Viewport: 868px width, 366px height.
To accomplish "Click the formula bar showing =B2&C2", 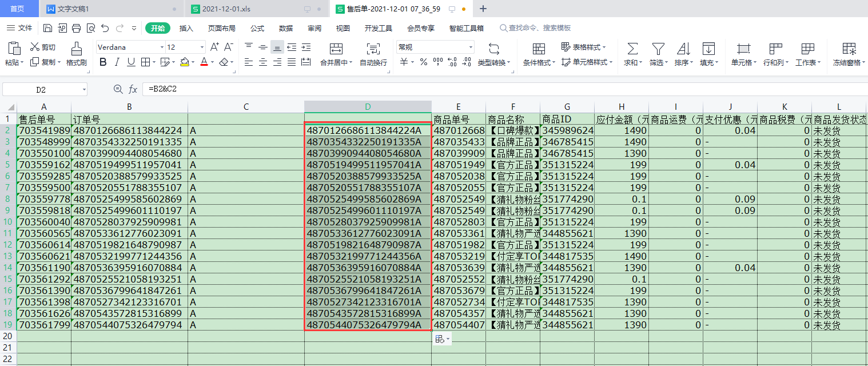I will tap(505, 89).
